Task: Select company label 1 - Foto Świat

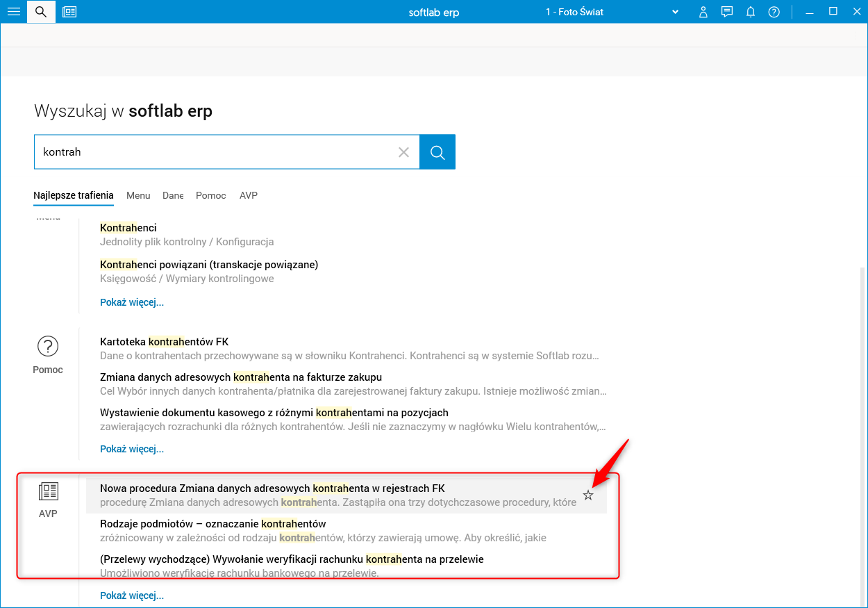Action: tap(574, 12)
